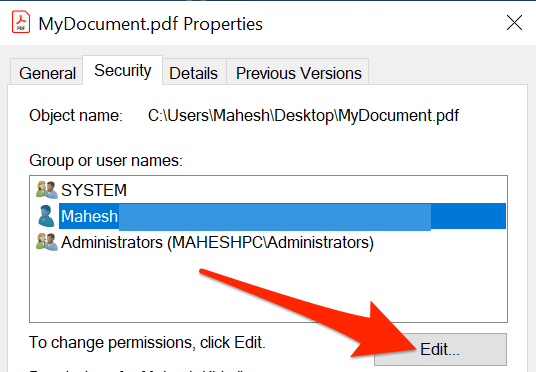Select the SYSTEM group icon

pyautogui.click(x=46, y=190)
